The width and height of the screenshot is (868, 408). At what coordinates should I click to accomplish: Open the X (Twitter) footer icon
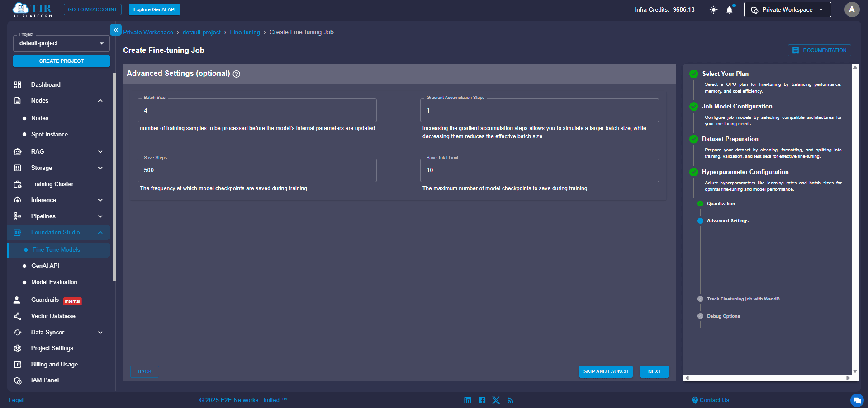(496, 400)
